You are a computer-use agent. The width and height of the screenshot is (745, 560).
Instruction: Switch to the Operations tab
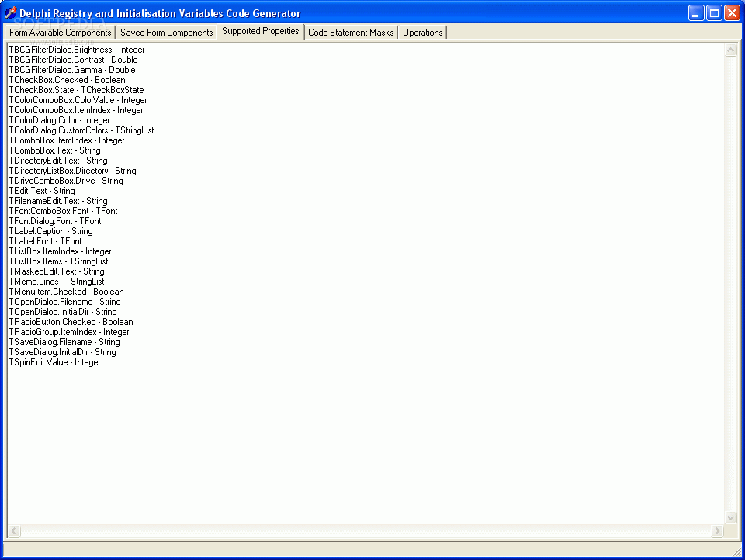click(422, 33)
